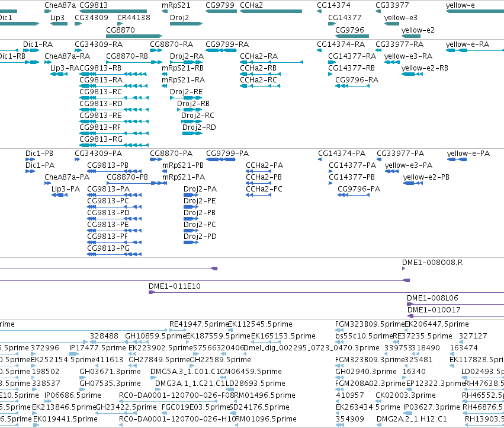
Task: Click the EK019441.5prime EST
Action: pos(36,425)
